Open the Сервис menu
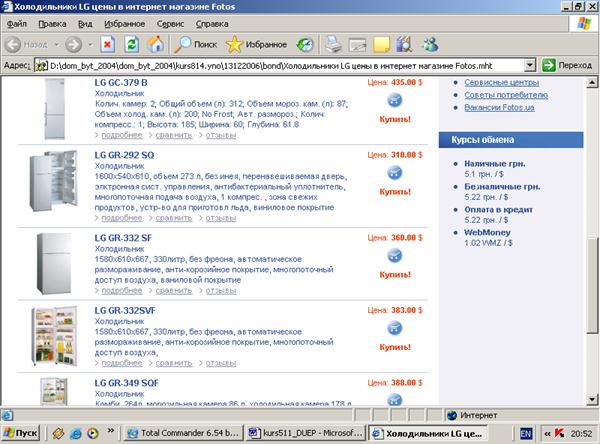This screenshot has height=444, width=600. click(170, 24)
